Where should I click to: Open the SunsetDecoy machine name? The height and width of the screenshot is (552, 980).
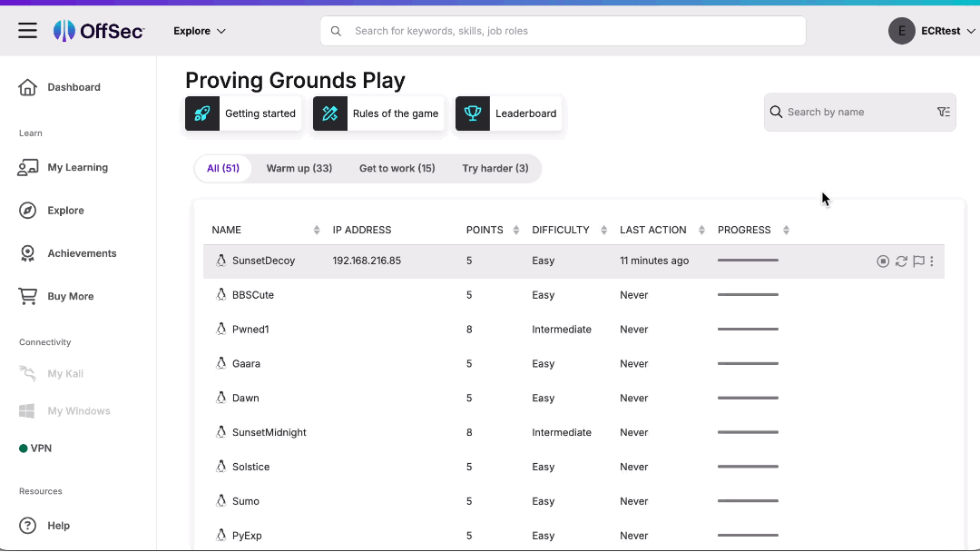(264, 261)
